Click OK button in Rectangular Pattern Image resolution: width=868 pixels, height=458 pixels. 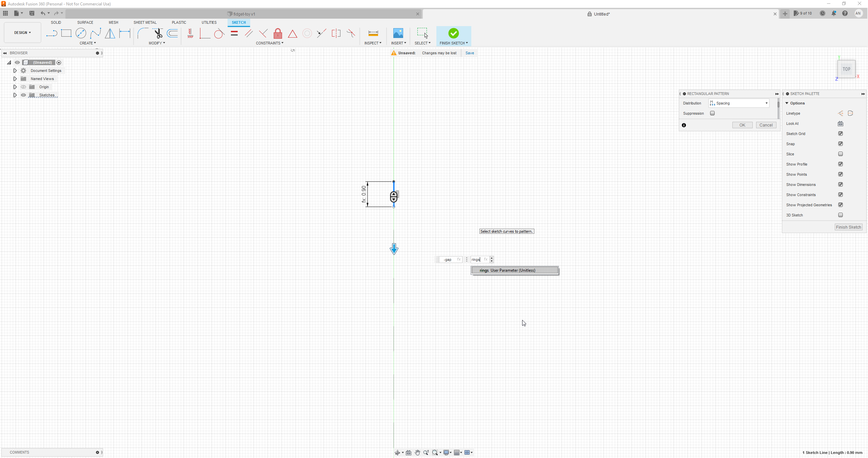[741, 125]
